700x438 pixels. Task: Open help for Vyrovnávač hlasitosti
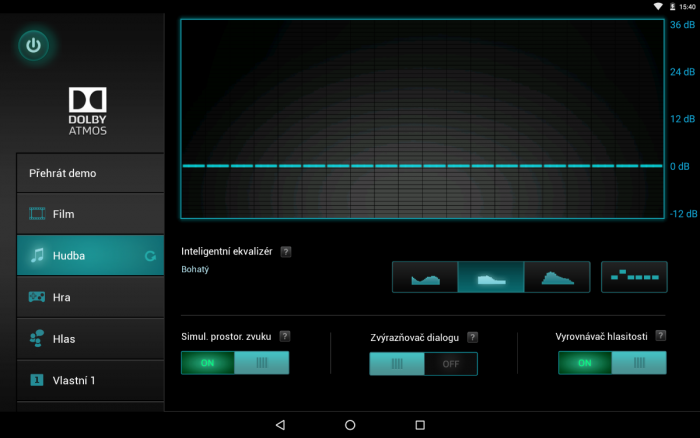coord(662,336)
